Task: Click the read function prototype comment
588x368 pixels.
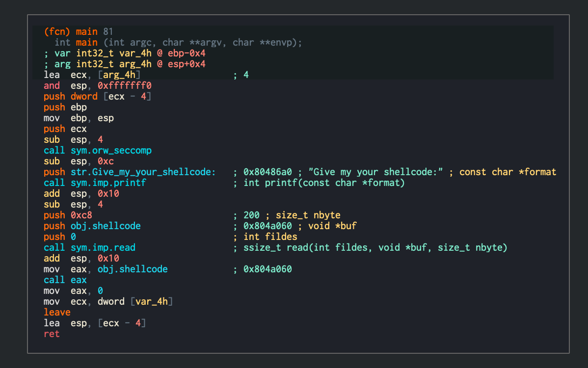Action: click(368, 247)
